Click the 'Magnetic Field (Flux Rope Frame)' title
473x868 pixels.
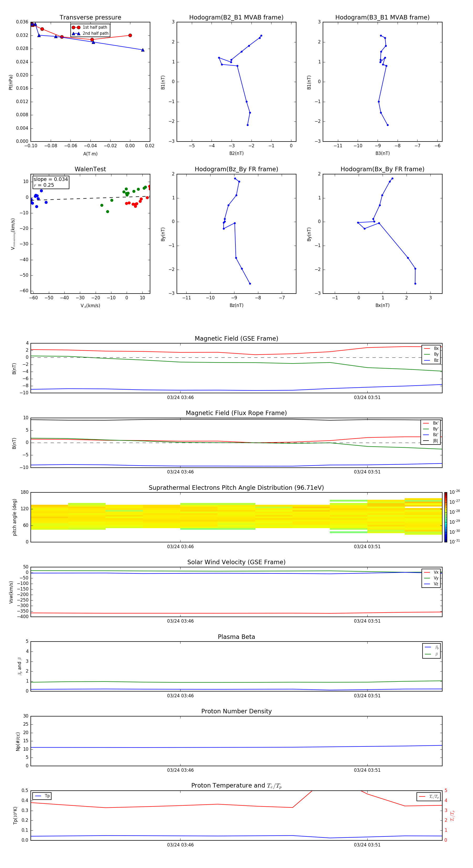(236, 413)
